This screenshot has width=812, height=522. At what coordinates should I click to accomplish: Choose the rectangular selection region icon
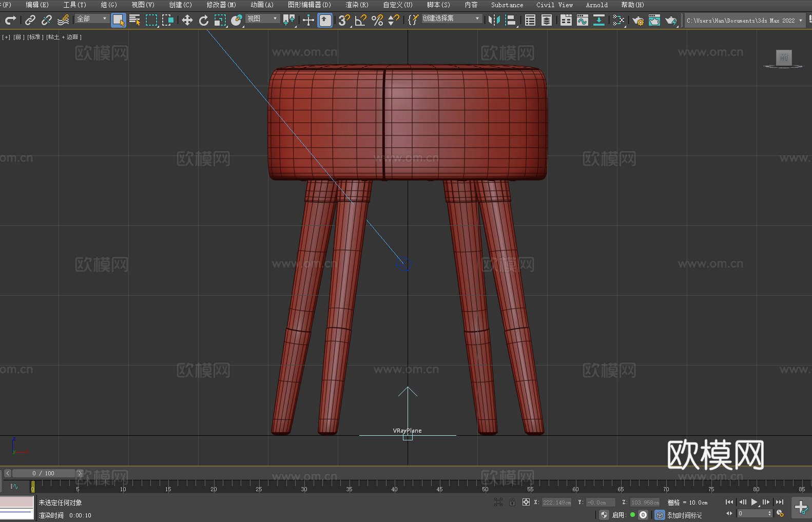[x=151, y=20]
